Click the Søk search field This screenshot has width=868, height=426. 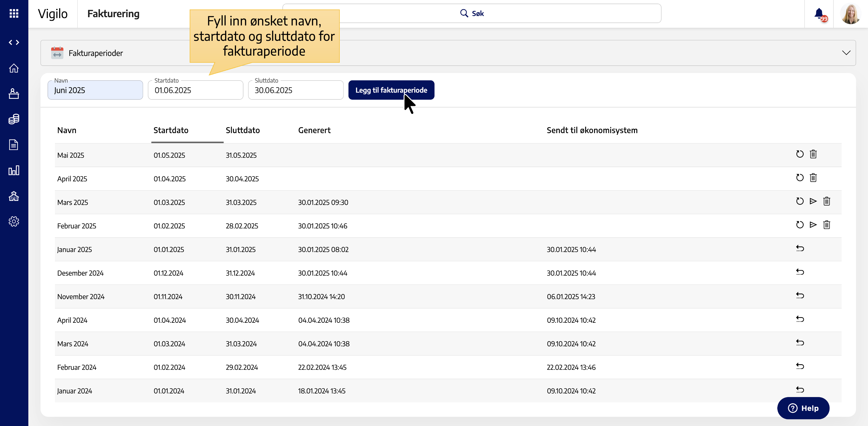point(472,14)
